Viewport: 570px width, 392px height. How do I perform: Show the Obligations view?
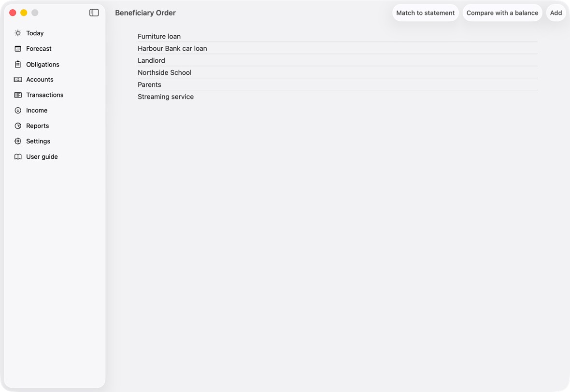[x=55, y=64]
